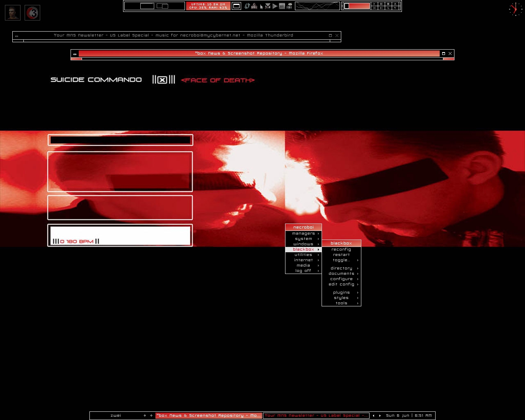Stop playback in the top bar player
Image resolution: width=525 pixels, height=420 pixels.
[x=388, y=4]
